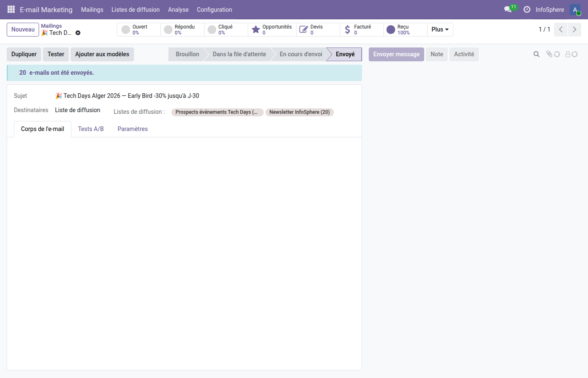The height and width of the screenshot is (378, 588).
Task: Open the apps grid menu
Action: coord(10,9)
